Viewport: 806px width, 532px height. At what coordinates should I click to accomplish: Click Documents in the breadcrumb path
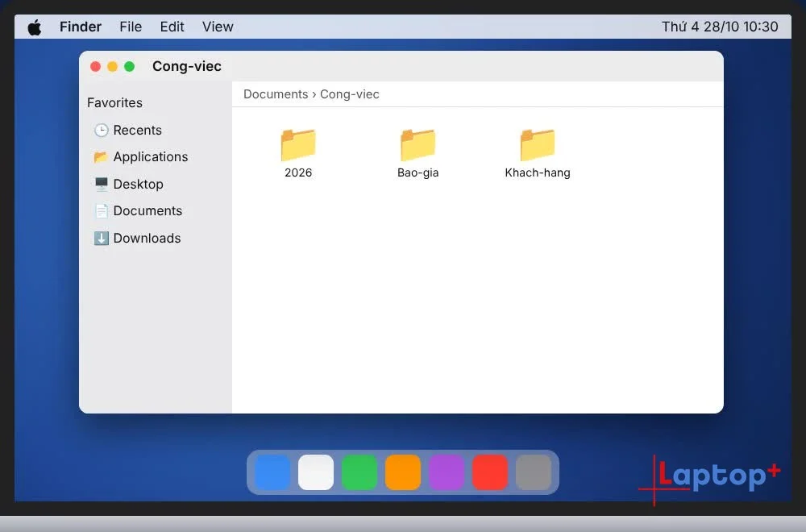276,94
